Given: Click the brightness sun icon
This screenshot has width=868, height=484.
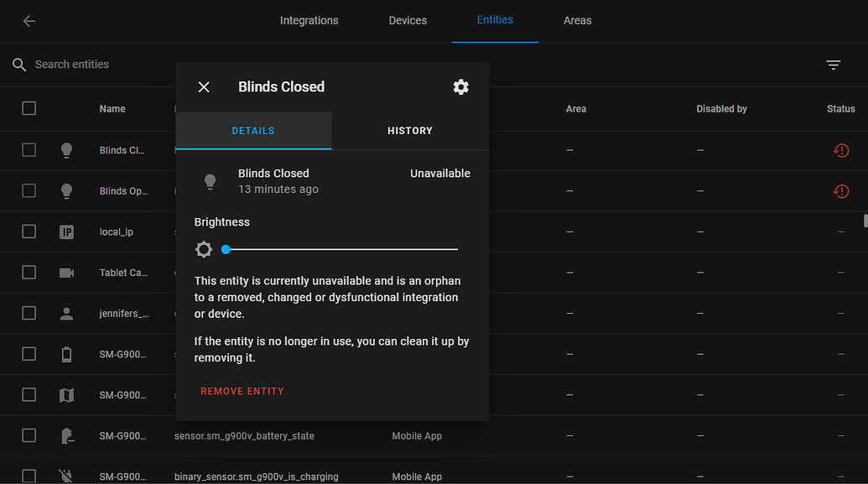Looking at the screenshot, I should pyautogui.click(x=204, y=249).
